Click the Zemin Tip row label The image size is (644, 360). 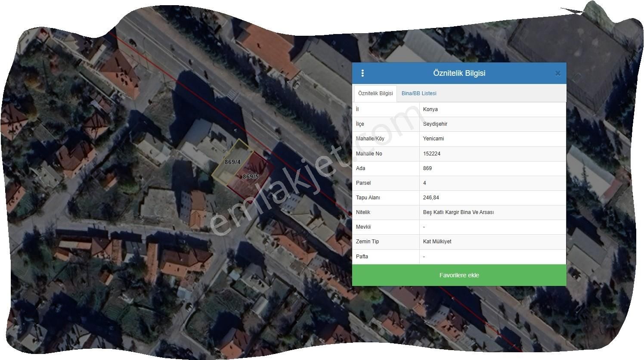point(367,242)
